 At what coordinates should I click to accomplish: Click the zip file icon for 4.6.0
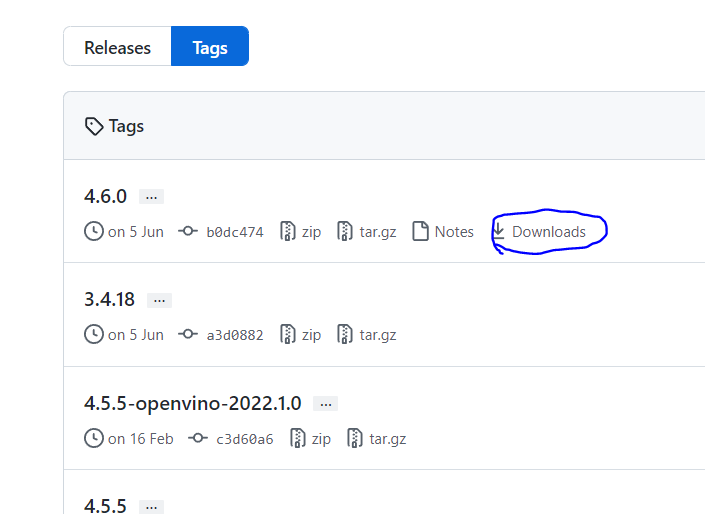(288, 232)
